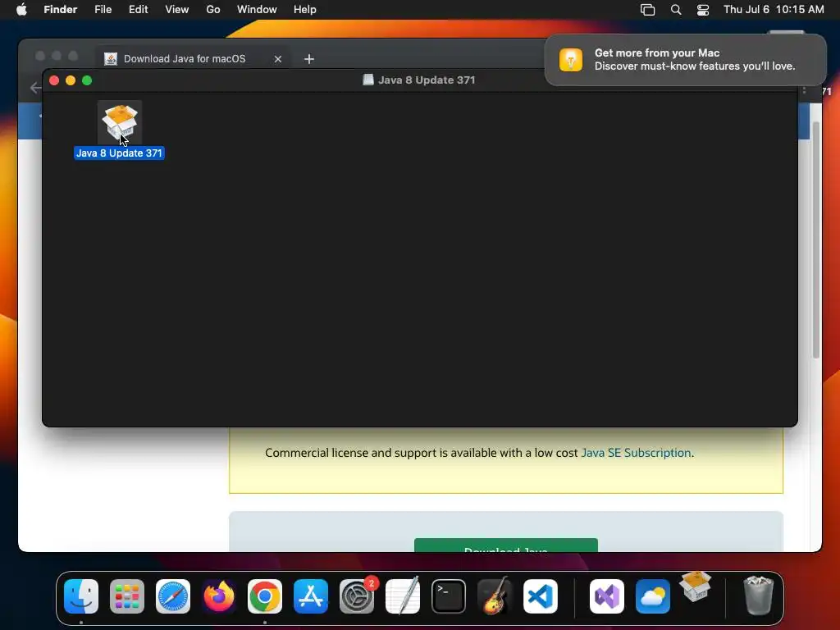Click the browser back arrow
This screenshot has width=840, height=630.
coord(35,87)
